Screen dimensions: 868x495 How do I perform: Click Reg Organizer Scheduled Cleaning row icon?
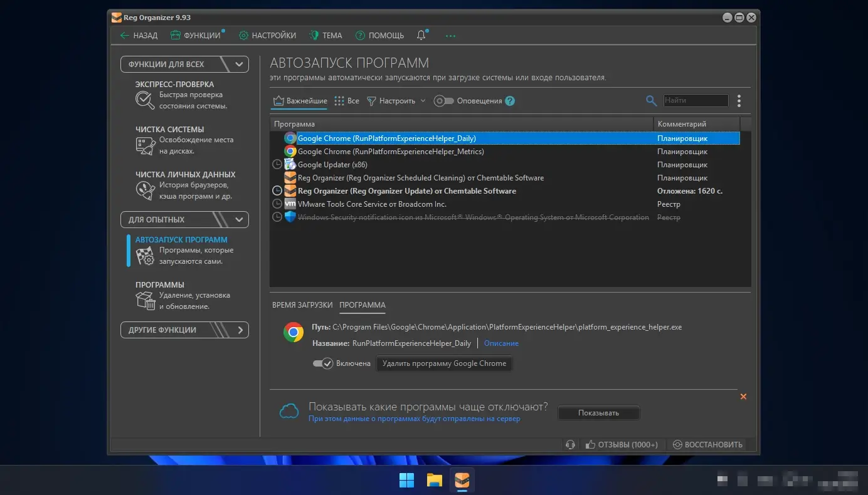290,178
